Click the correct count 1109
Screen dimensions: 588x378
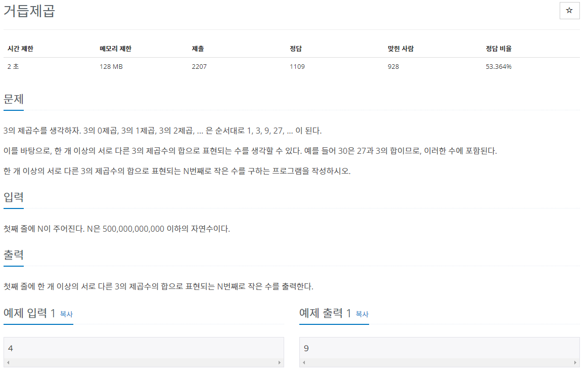click(297, 66)
